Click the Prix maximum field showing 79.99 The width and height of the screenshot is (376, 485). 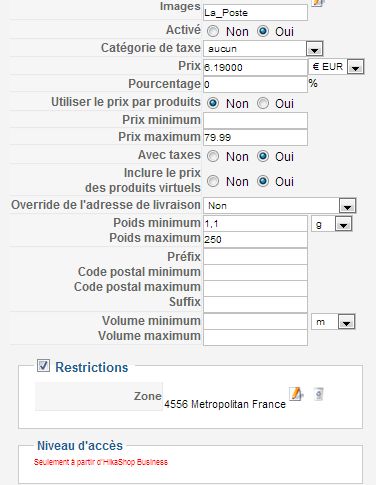coord(255,137)
